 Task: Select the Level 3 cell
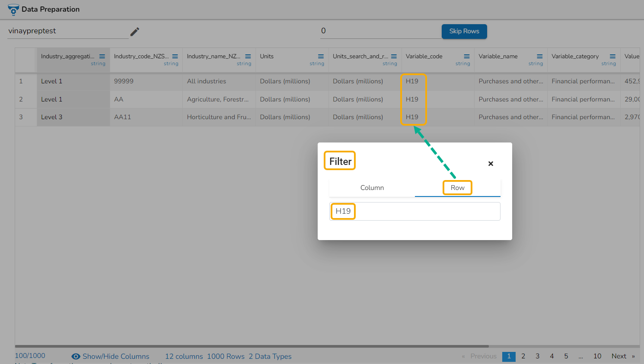tap(73, 117)
